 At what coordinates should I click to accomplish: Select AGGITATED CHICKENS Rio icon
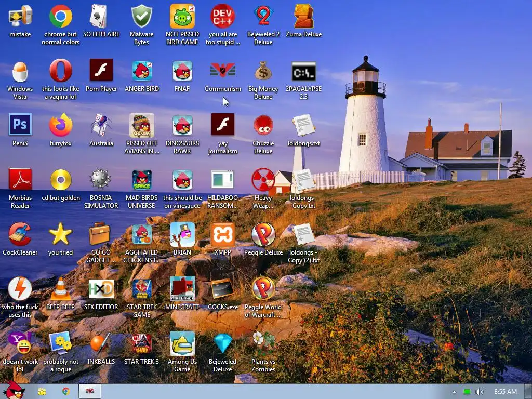pos(141,234)
